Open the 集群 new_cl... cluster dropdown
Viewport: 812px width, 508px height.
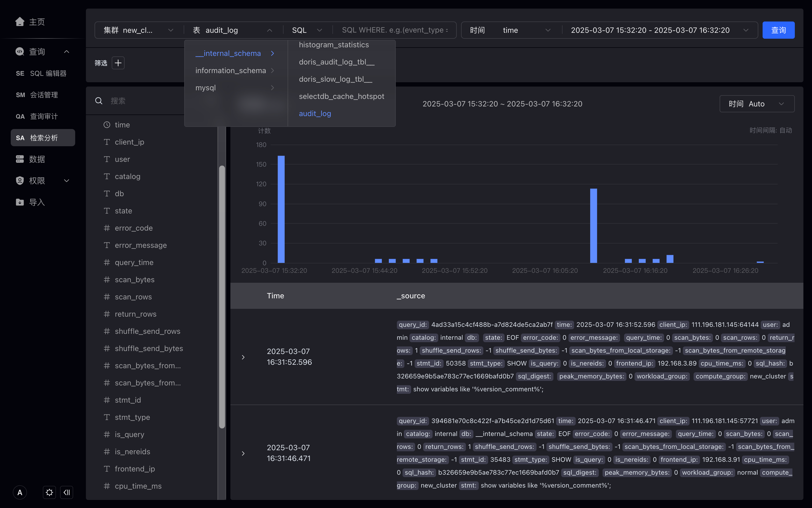[x=139, y=30]
